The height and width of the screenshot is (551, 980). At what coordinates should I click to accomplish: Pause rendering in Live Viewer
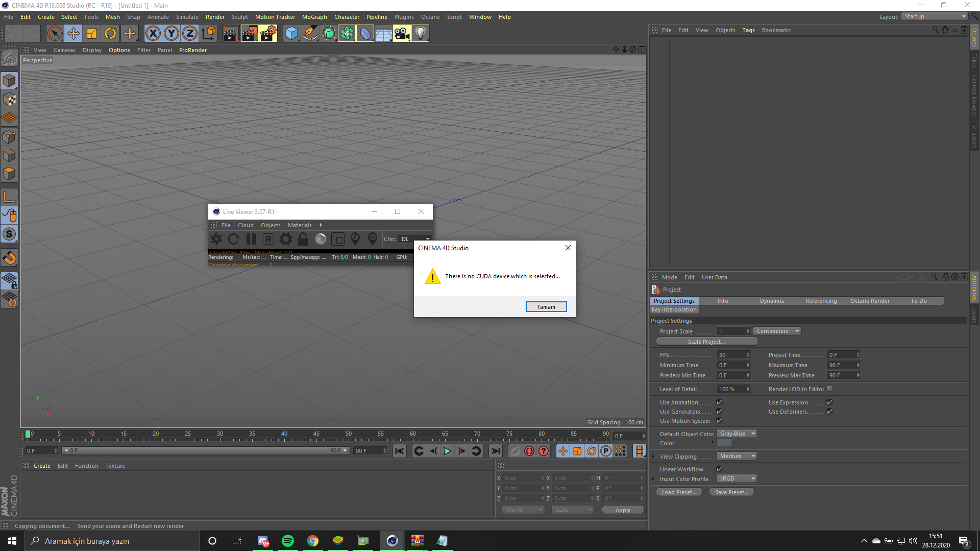(251, 239)
